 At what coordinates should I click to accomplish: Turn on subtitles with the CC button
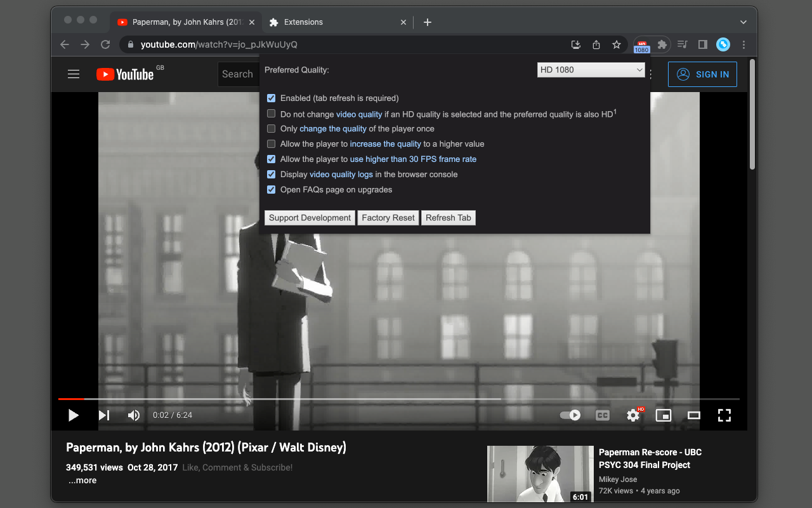point(602,415)
